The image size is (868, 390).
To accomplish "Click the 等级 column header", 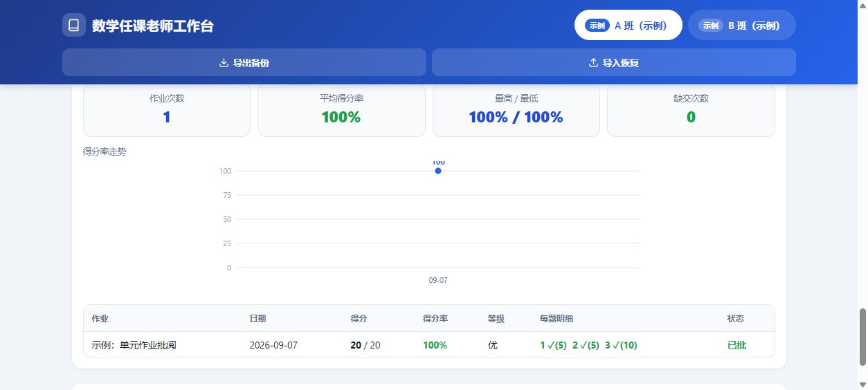I will pos(496,319).
